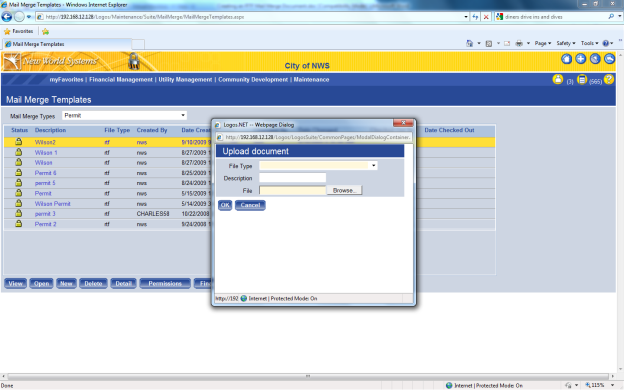Image resolution: width=624 pixels, height=390 pixels.
Task: Select the Mail Merge Templates browser tab
Action: 67,44
